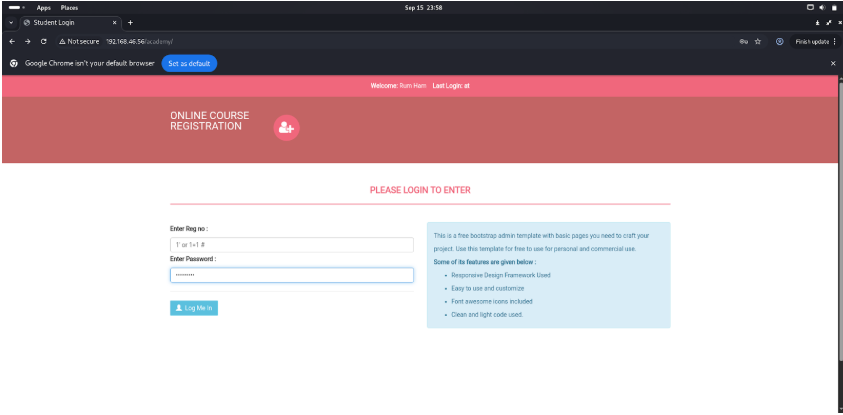Select the Student Login tab

pos(70,23)
